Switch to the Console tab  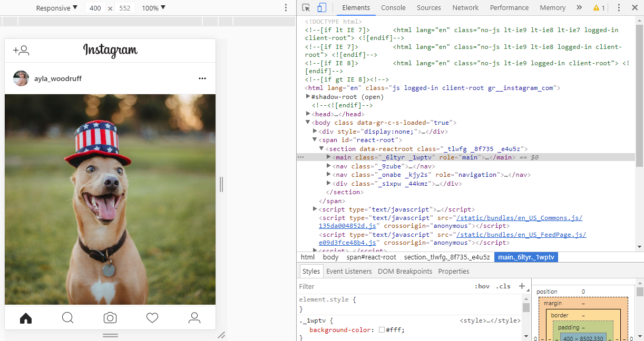[393, 7]
